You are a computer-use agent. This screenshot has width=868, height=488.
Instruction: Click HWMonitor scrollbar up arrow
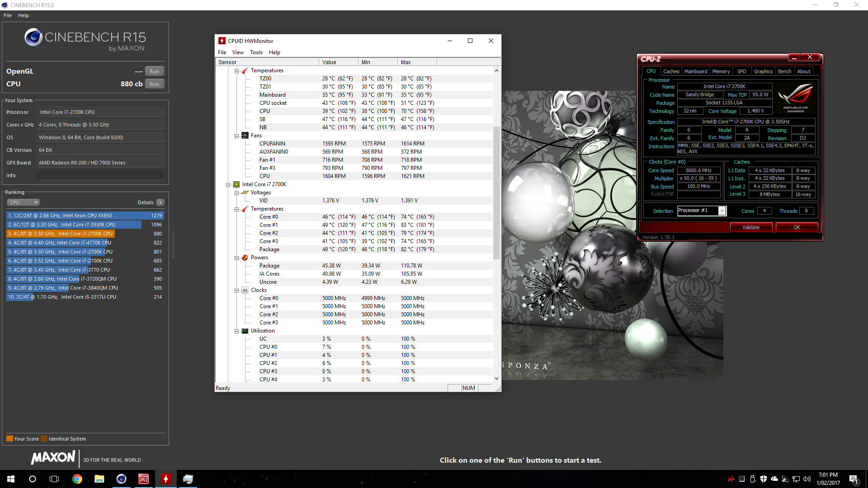click(x=496, y=70)
